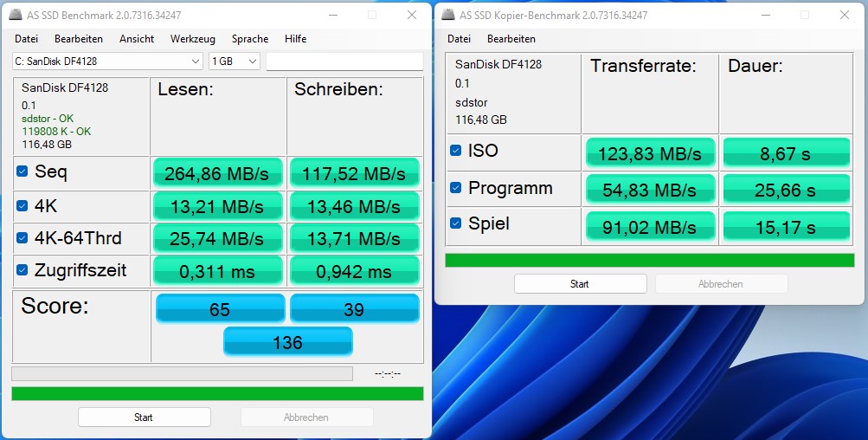Click green progress bar in Kopier-Benchmark window
Screen dimensions: 868x440
click(x=650, y=261)
